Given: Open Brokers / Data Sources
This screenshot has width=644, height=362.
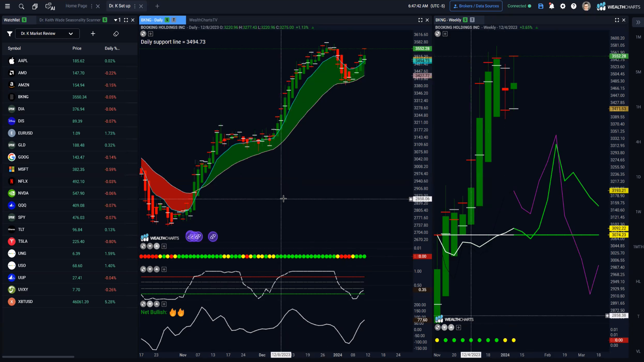Looking at the screenshot, I should pos(476,6).
